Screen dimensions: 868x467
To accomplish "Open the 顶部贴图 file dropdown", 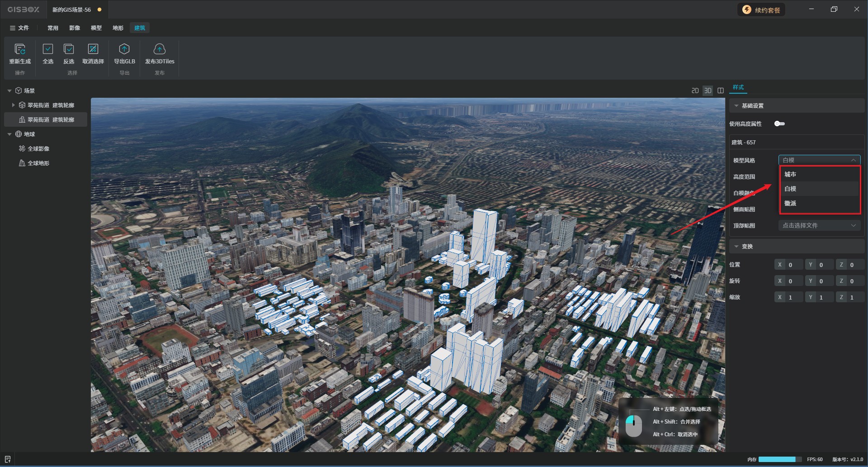I will coord(819,225).
